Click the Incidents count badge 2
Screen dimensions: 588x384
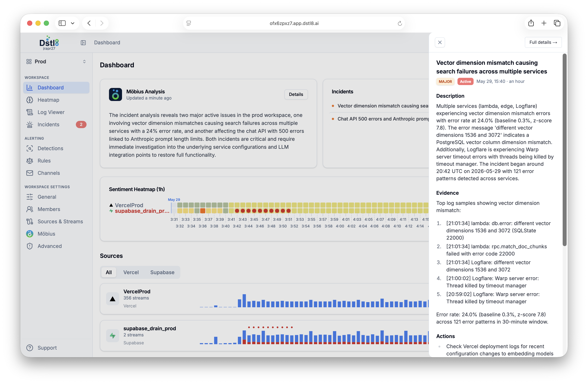tap(81, 125)
